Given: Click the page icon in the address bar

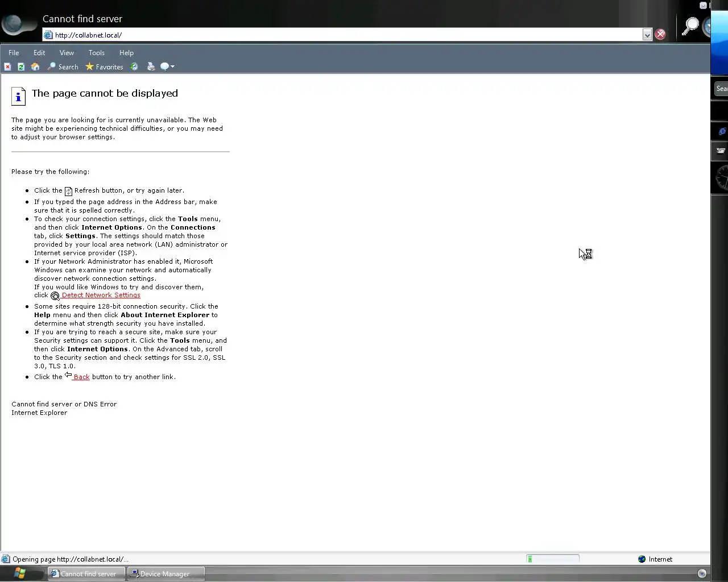Looking at the screenshot, I should coord(48,35).
